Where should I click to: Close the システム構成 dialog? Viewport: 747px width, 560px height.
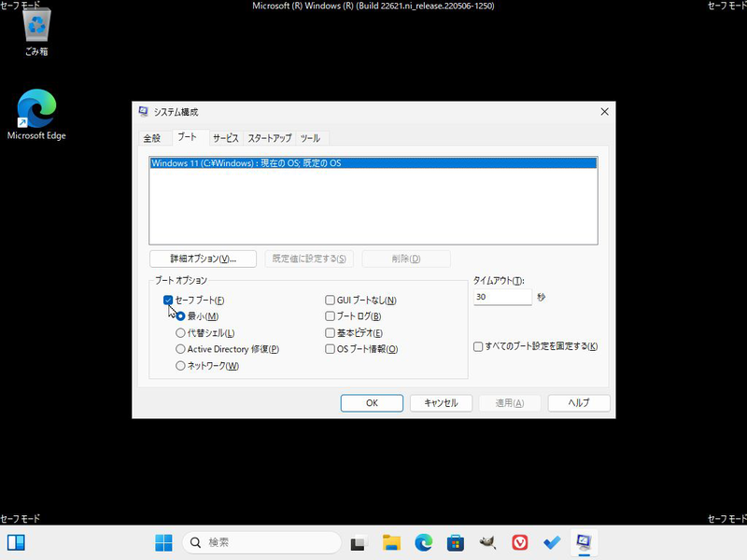[604, 111]
